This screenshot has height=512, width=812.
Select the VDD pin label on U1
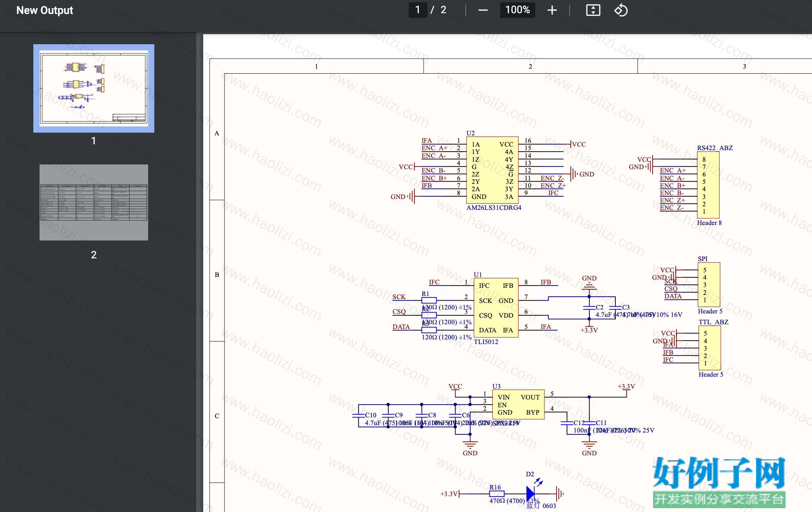[x=506, y=315]
